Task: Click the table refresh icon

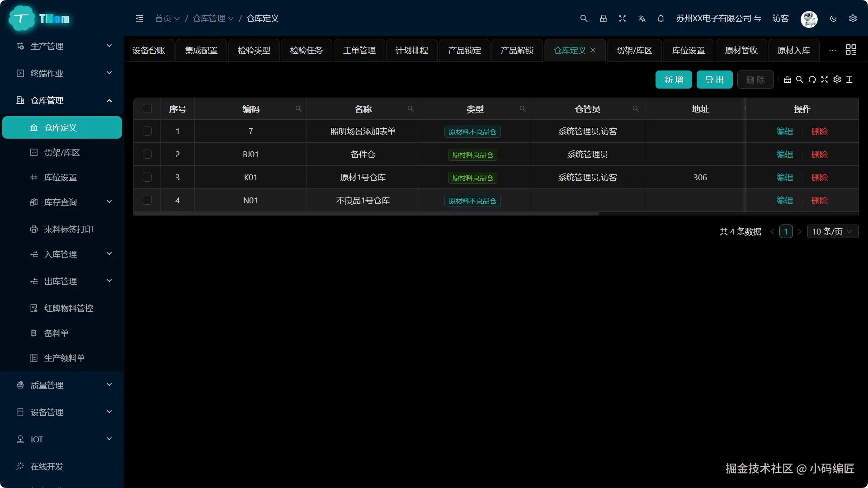Action: pos(812,80)
